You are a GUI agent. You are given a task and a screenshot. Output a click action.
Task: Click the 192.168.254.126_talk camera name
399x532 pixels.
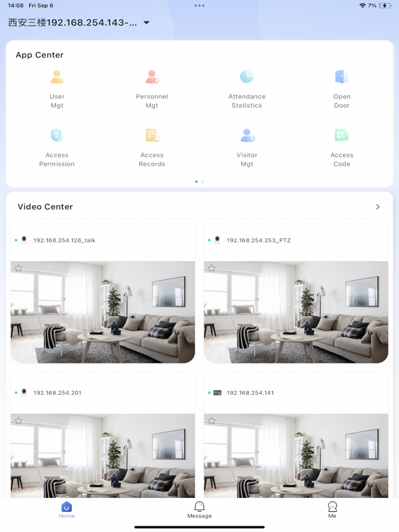coord(64,240)
